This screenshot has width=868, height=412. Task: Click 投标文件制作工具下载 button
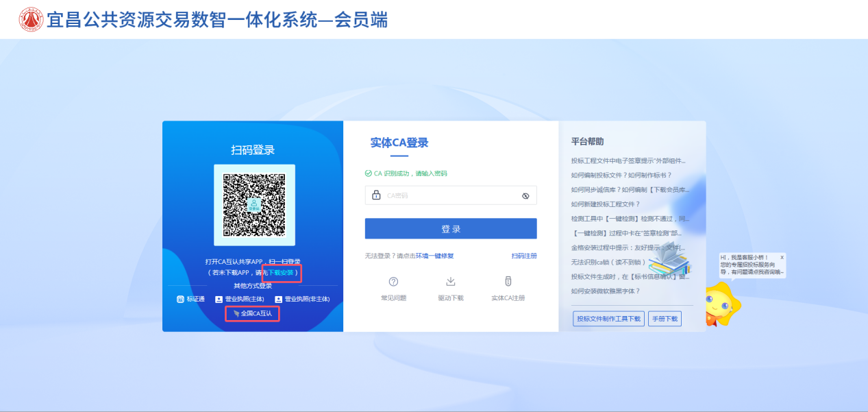[x=608, y=319]
